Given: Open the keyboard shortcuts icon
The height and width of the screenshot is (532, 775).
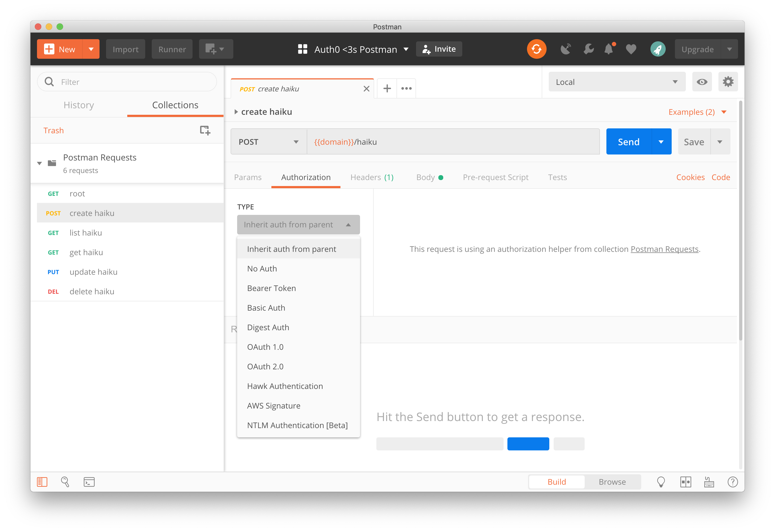Looking at the screenshot, I should [x=709, y=482].
